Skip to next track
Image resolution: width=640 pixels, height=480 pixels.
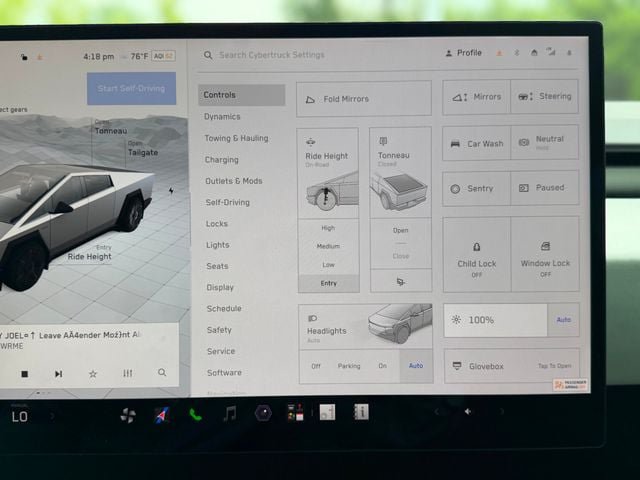(x=59, y=374)
